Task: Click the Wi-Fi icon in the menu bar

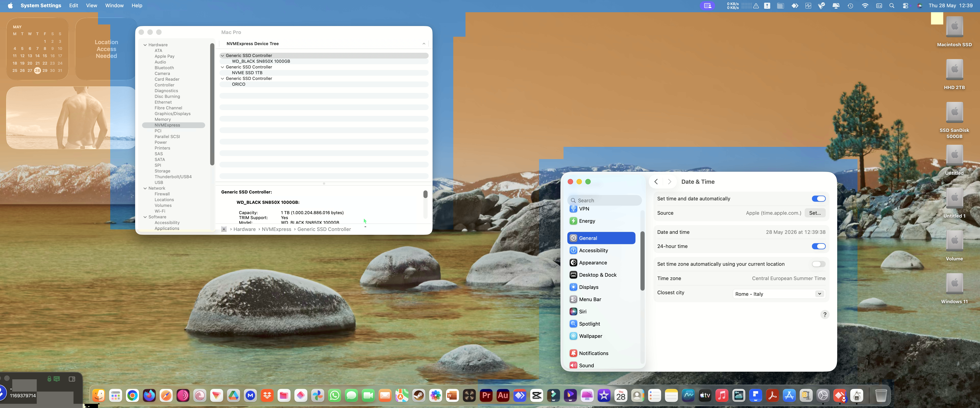Action: coord(865,6)
